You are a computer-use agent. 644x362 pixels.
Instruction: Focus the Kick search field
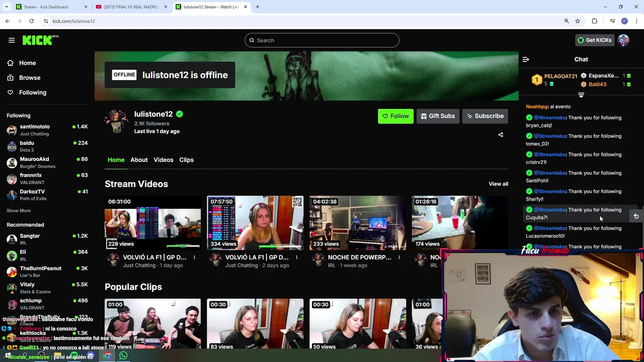(x=322, y=40)
